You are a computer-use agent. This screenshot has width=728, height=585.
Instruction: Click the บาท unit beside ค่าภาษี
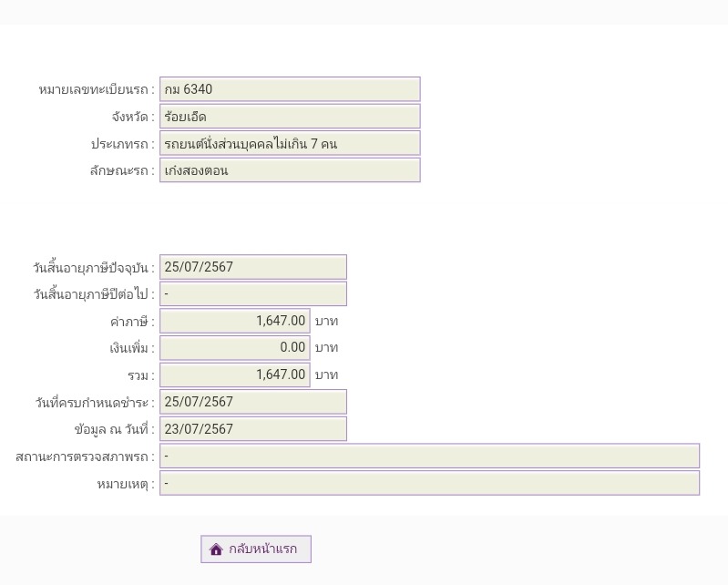click(x=326, y=321)
